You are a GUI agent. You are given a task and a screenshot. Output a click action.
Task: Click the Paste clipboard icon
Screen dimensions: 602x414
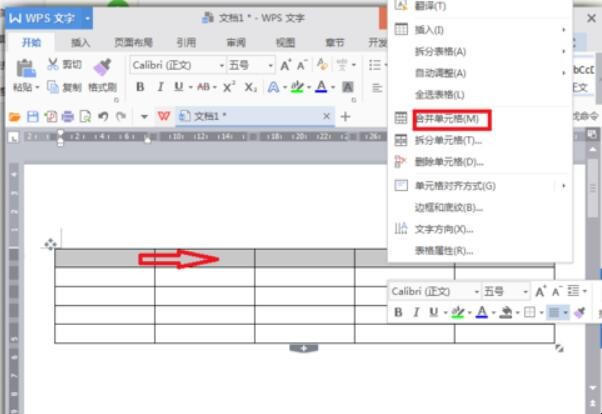pyautogui.click(x=26, y=69)
